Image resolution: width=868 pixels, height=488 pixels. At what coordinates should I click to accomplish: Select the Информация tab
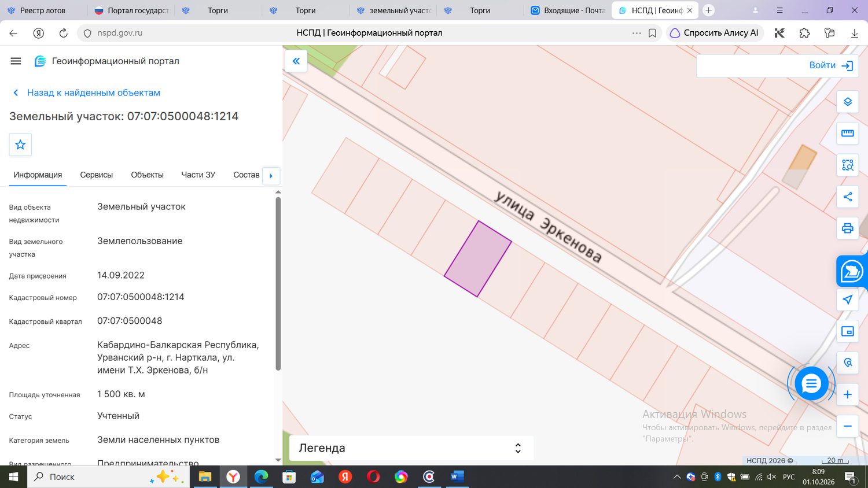(38, 175)
